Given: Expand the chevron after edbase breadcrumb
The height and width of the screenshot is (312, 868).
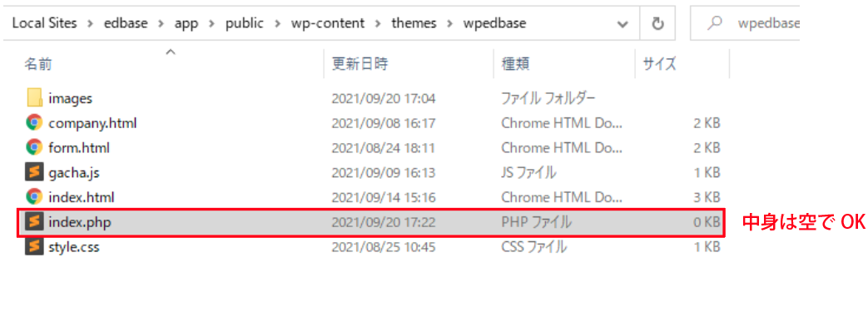Looking at the screenshot, I should pos(161,24).
